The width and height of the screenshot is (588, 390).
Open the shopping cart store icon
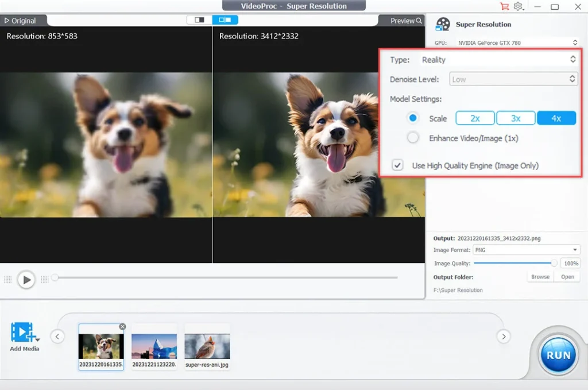(x=504, y=6)
